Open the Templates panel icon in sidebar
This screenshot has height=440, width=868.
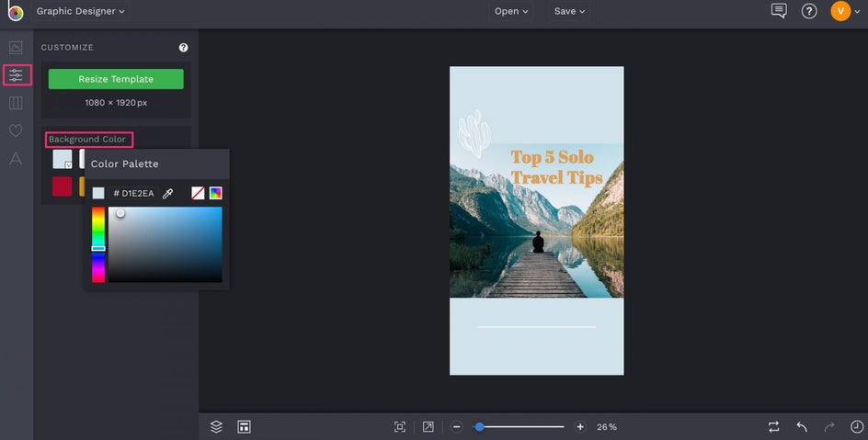[16, 103]
